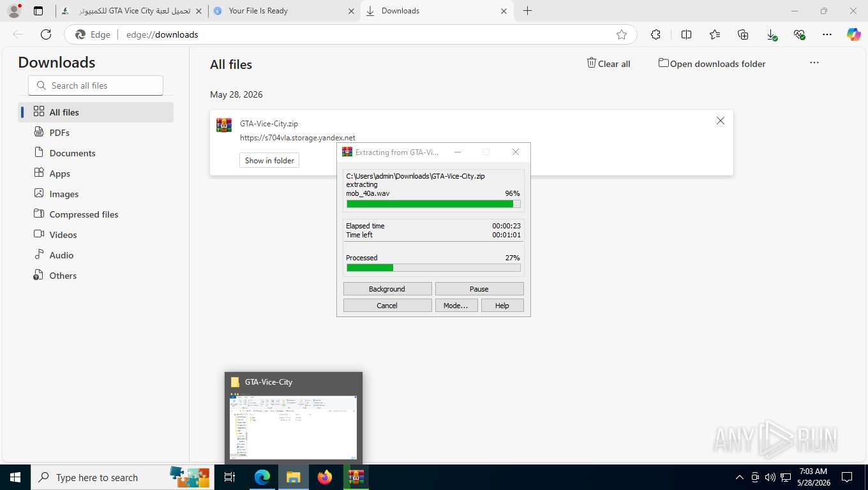Select the Downloads tab
The image size is (868, 490).
coord(437,11)
